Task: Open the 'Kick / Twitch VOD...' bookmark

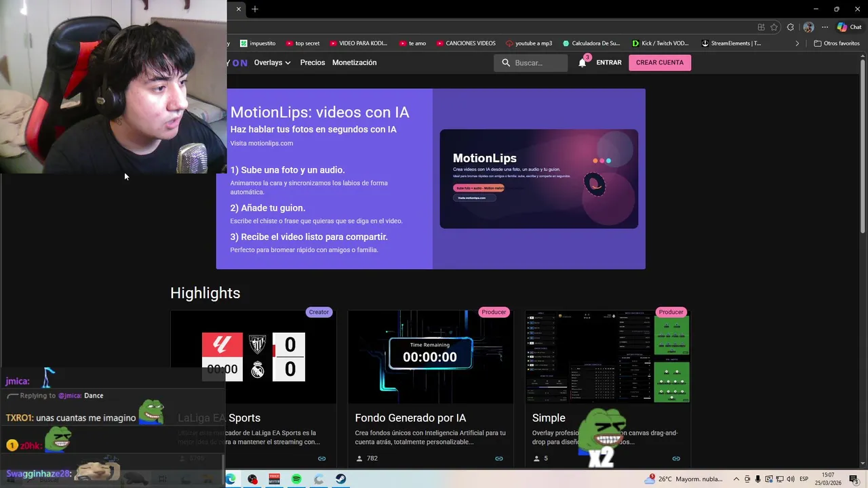Action: pyautogui.click(x=661, y=43)
